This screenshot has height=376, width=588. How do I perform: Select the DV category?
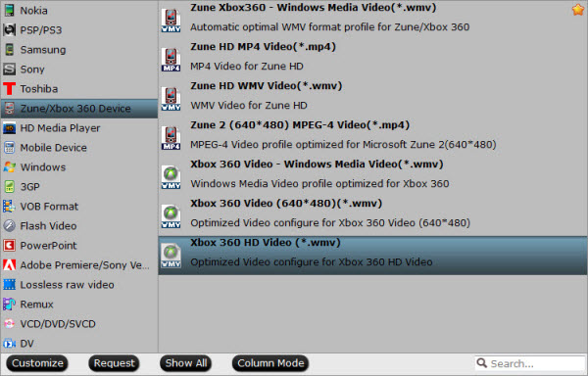click(x=79, y=343)
